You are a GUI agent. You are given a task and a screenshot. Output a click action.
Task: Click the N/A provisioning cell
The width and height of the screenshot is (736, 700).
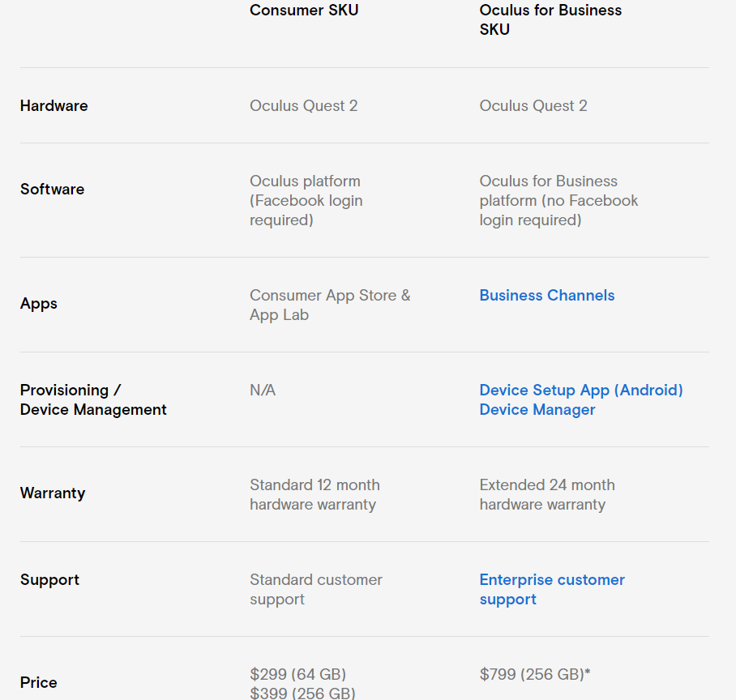[263, 391]
